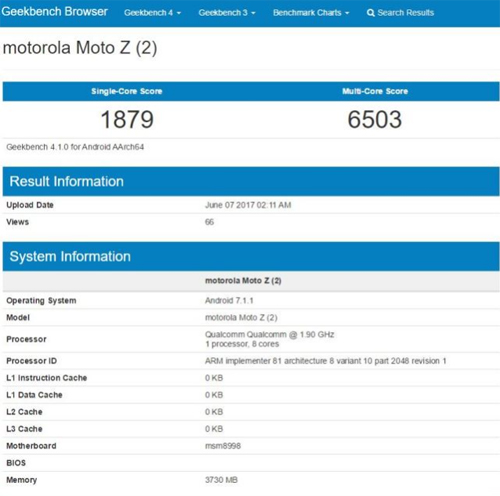Click the L1 Instruction Cache label

click(x=47, y=378)
